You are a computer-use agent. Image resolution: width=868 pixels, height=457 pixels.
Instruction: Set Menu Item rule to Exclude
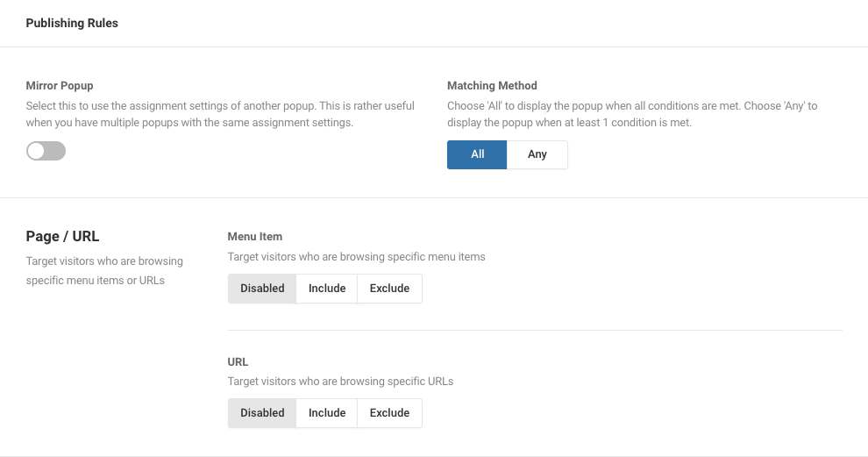point(389,289)
